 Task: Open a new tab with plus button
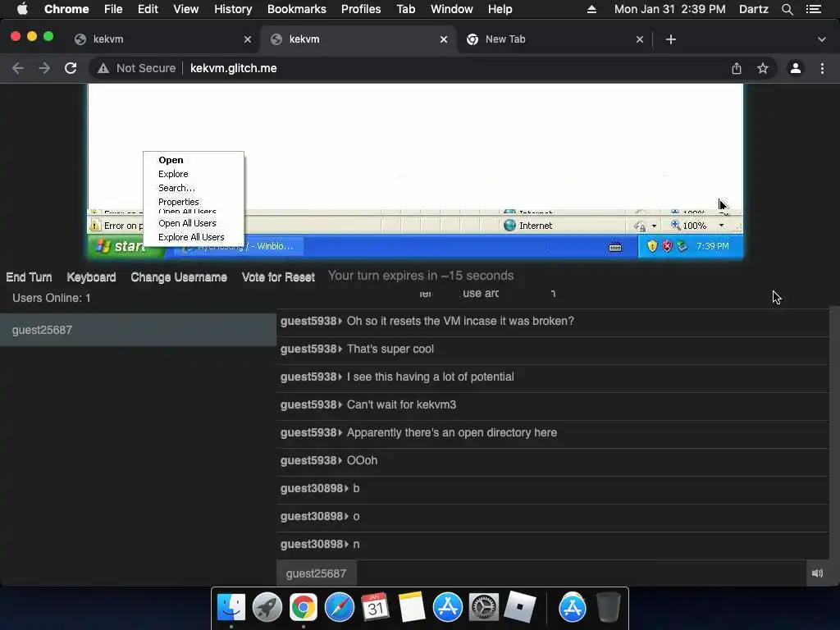coord(671,39)
